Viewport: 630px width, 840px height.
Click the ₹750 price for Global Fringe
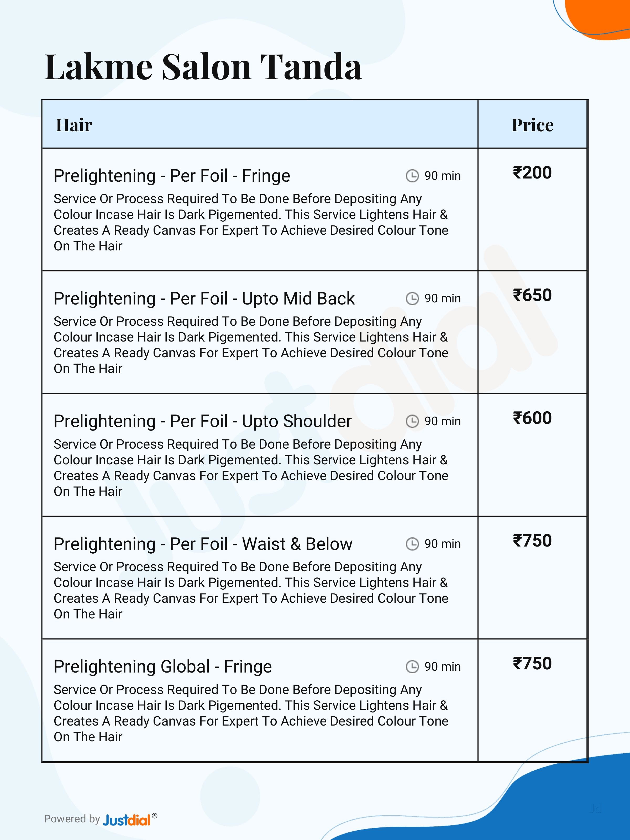[532, 663]
